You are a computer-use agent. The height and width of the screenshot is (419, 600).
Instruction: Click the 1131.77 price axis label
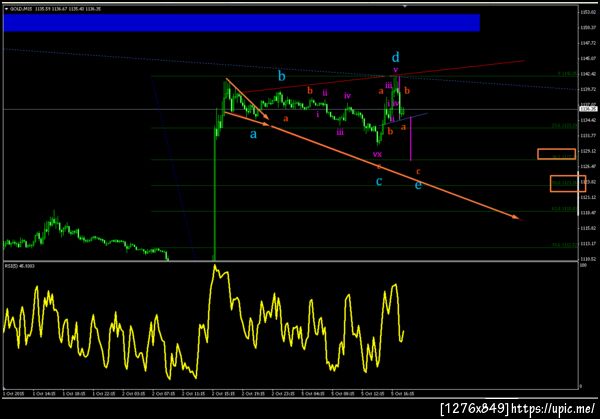tap(588, 135)
